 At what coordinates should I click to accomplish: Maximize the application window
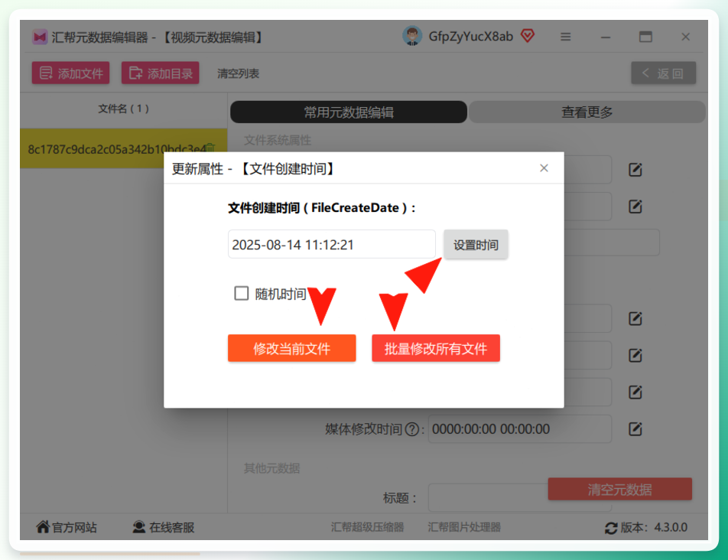click(x=645, y=37)
